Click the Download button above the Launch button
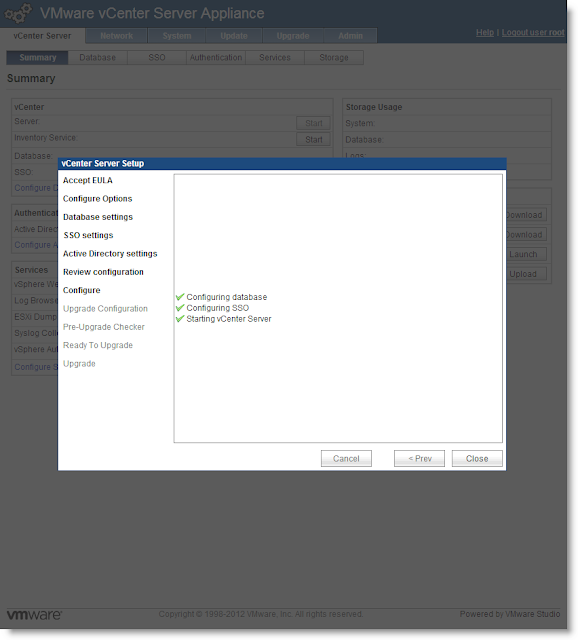578x640 pixels. coord(526,235)
